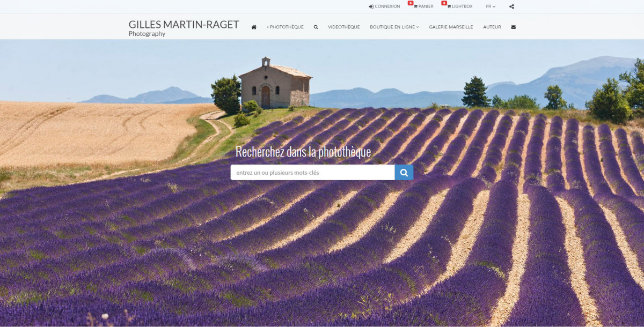The height and width of the screenshot is (327, 644).
Task: Click the Connexion login link
Action: point(384,6)
